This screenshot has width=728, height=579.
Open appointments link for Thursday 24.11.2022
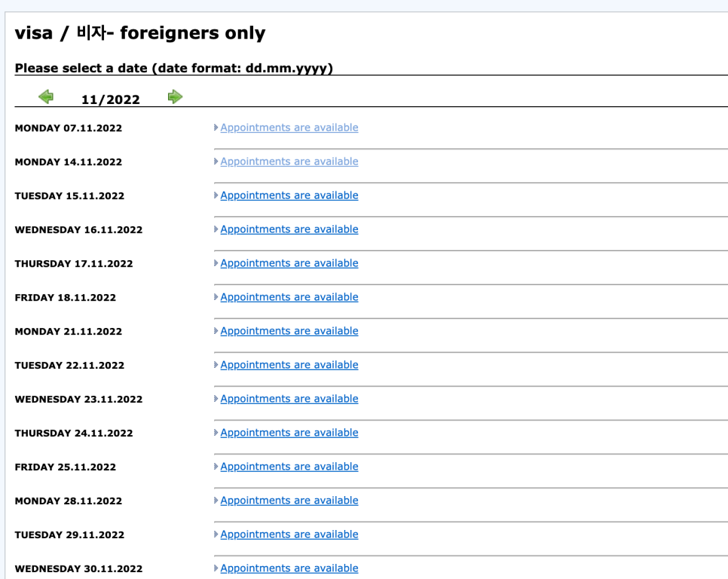(289, 432)
